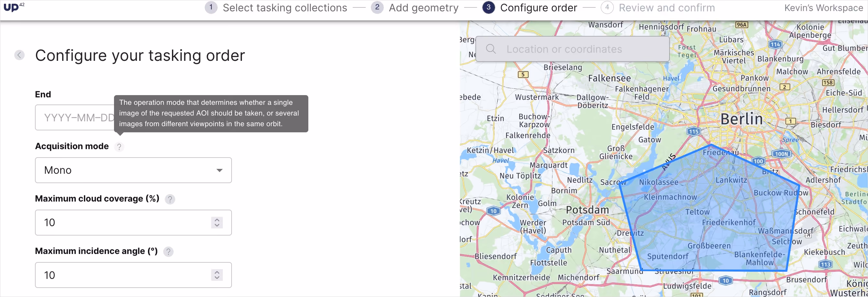The height and width of the screenshot is (297, 868).
Task: Open help for Acquisition mode
Action: [119, 147]
